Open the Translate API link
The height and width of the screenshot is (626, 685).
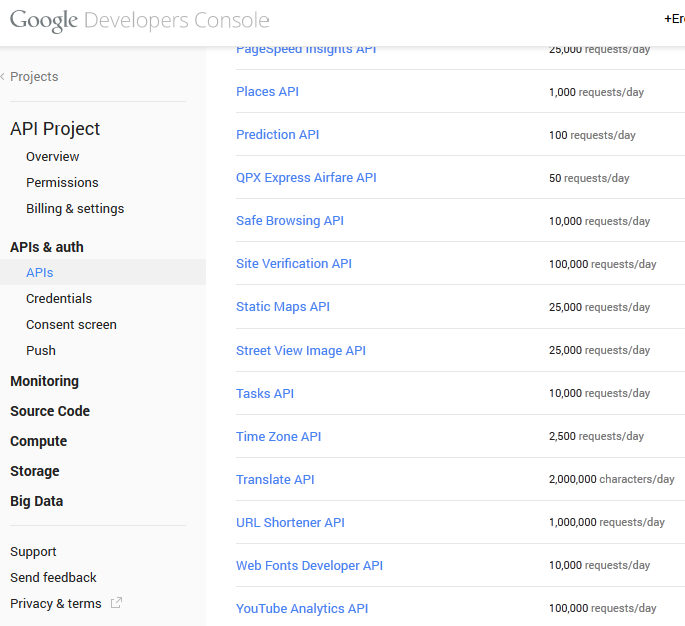coord(275,480)
